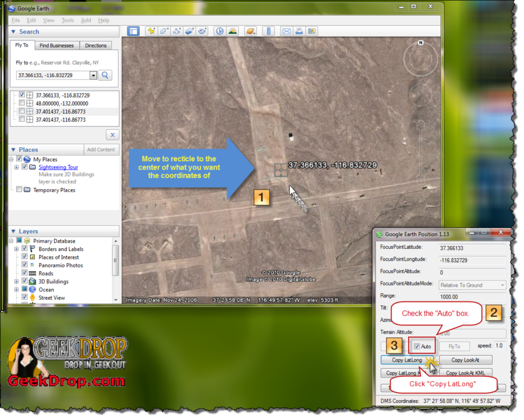Toggle the Sightseeing Tour checkbox
Screen dimensions: 524x420
coord(24,167)
